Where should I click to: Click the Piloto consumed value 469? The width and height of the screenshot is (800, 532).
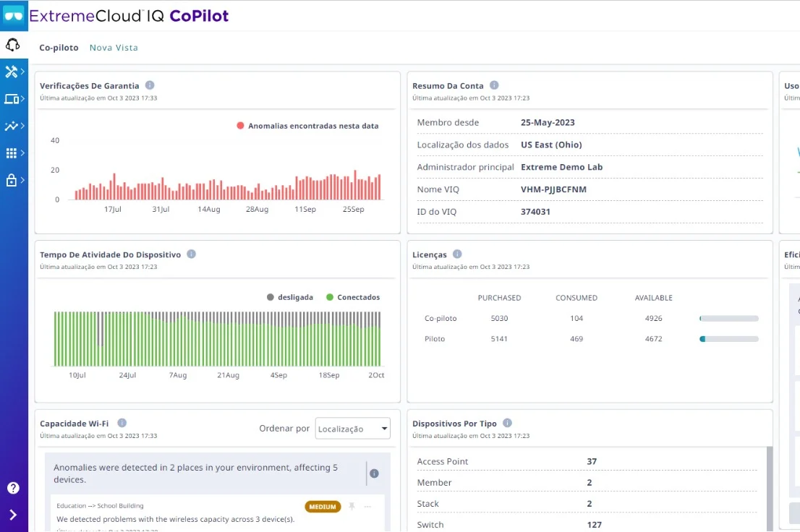pos(576,339)
